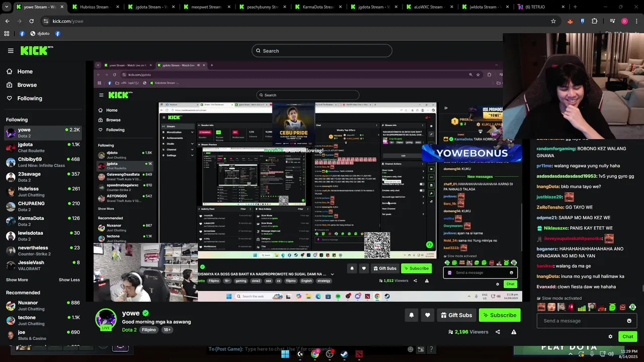Open Dota 2 from the taskbar

[359, 354]
